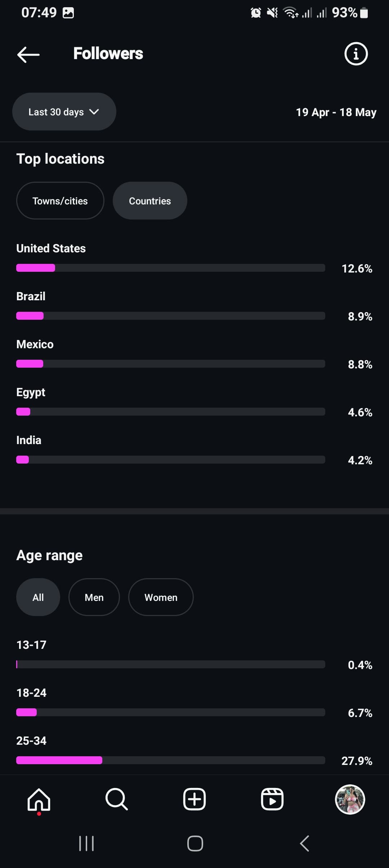The width and height of the screenshot is (389, 868).
Task: Select the Towns/cities filter
Action: click(x=60, y=201)
